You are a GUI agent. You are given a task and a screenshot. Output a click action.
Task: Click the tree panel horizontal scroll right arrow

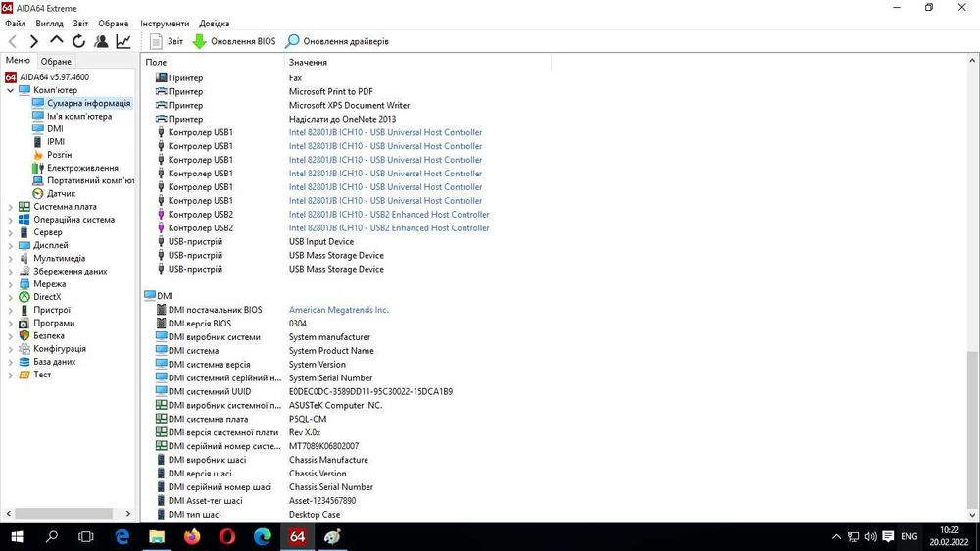pyautogui.click(x=128, y=514)
